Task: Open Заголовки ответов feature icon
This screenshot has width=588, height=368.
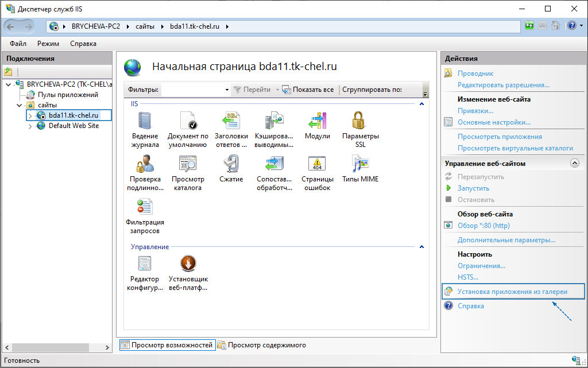Action: click(x=231, y=130)
